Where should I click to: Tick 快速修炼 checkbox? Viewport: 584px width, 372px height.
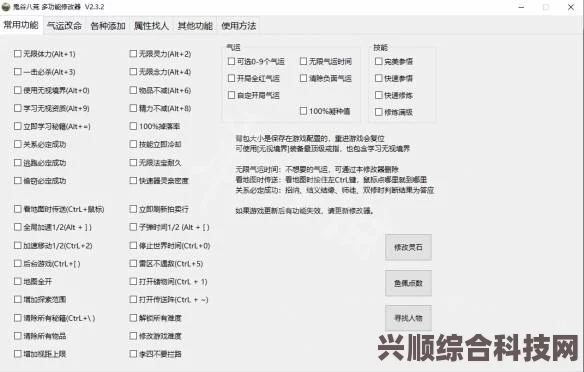[378, 95]
